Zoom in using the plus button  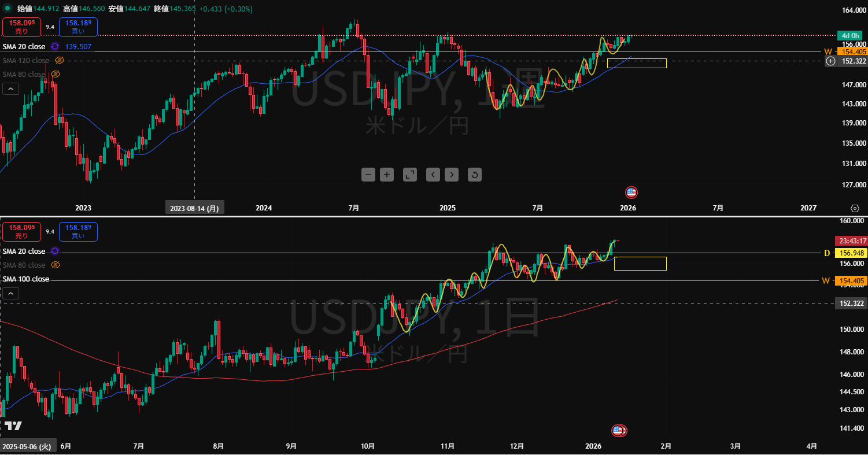387,175
